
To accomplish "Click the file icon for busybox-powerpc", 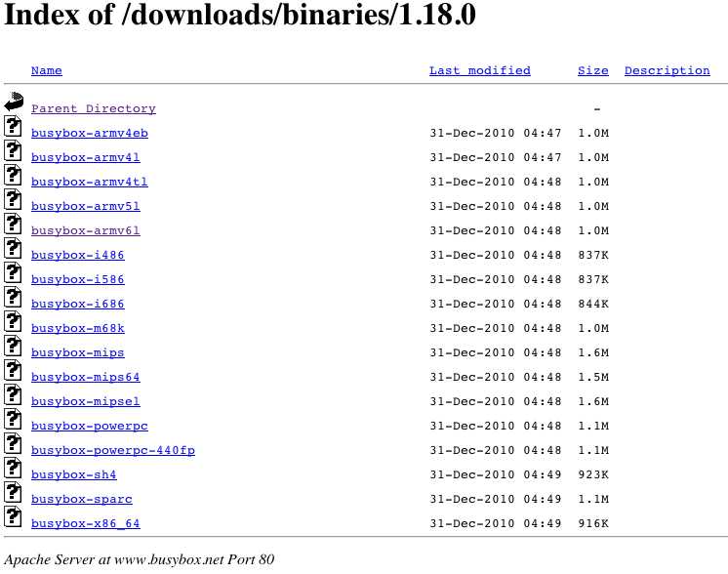I will pos(13,419).
